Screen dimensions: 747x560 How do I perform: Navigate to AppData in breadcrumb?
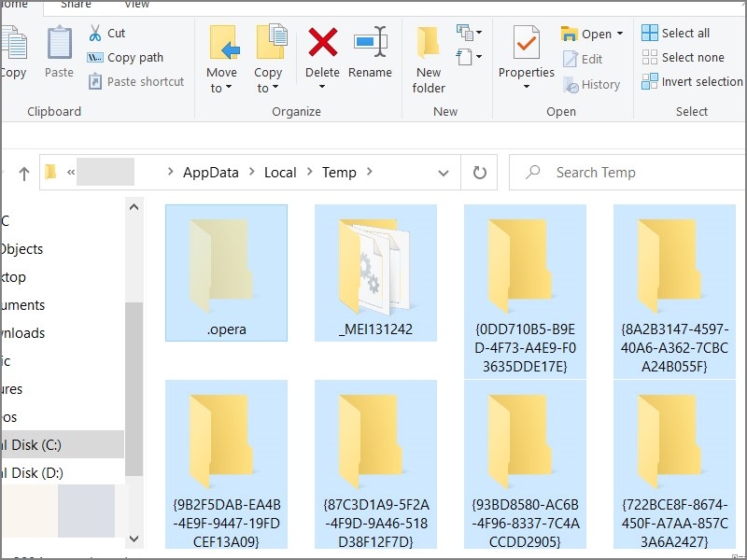click(x=211, y=173)
